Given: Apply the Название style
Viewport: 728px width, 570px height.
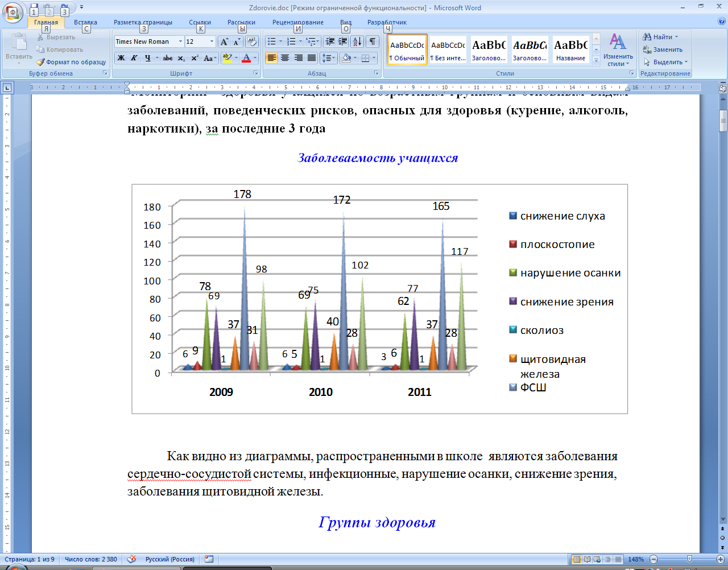Looking at the screenshot, I should (571, 49).
